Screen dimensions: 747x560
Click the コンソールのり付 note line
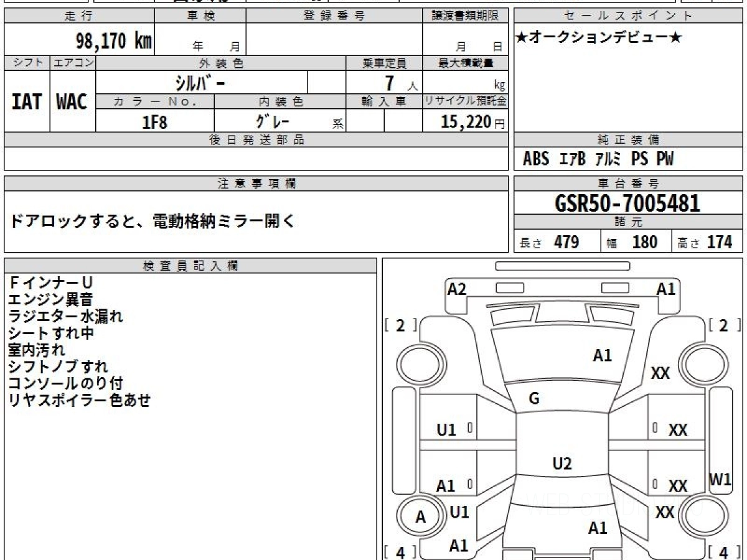(66, 383)
